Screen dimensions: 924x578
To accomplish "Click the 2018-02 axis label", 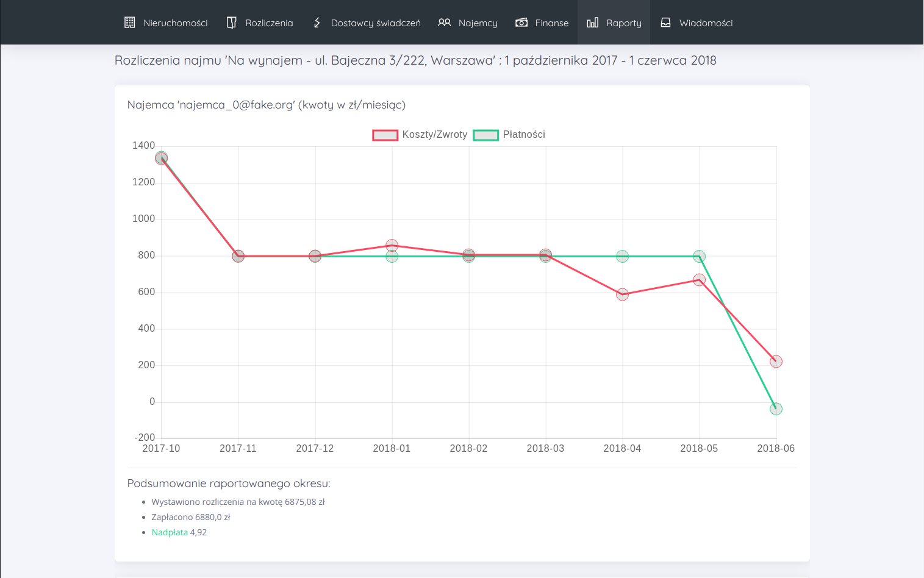I will click(468, 449).
